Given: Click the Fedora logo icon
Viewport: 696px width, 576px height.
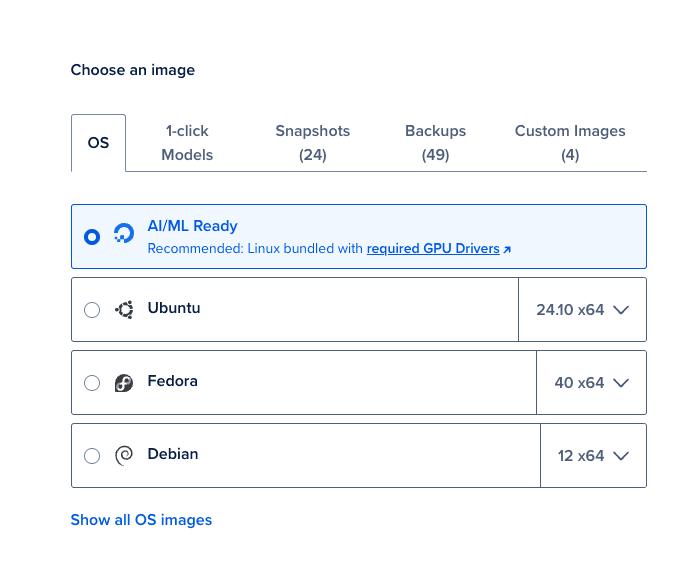Looking at the screenshot, I should tap(124, 383).
